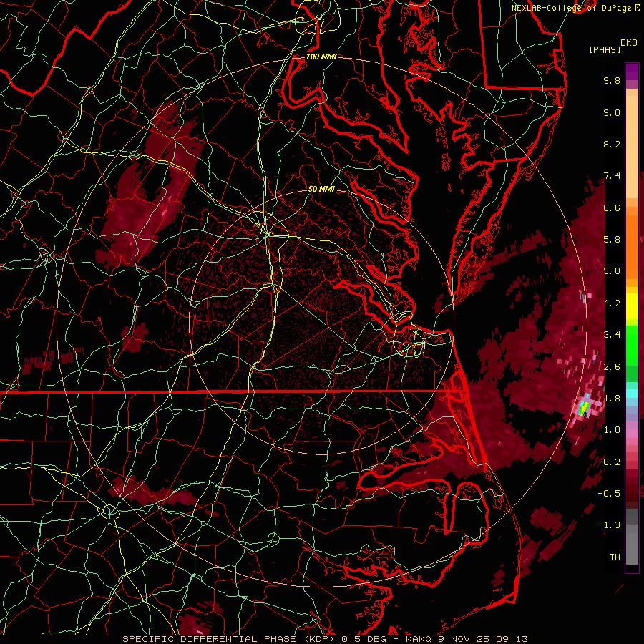The image size is (644, 644).
Task: Click the 7.4 value on the scale
Action: click(x=612, y=176)
